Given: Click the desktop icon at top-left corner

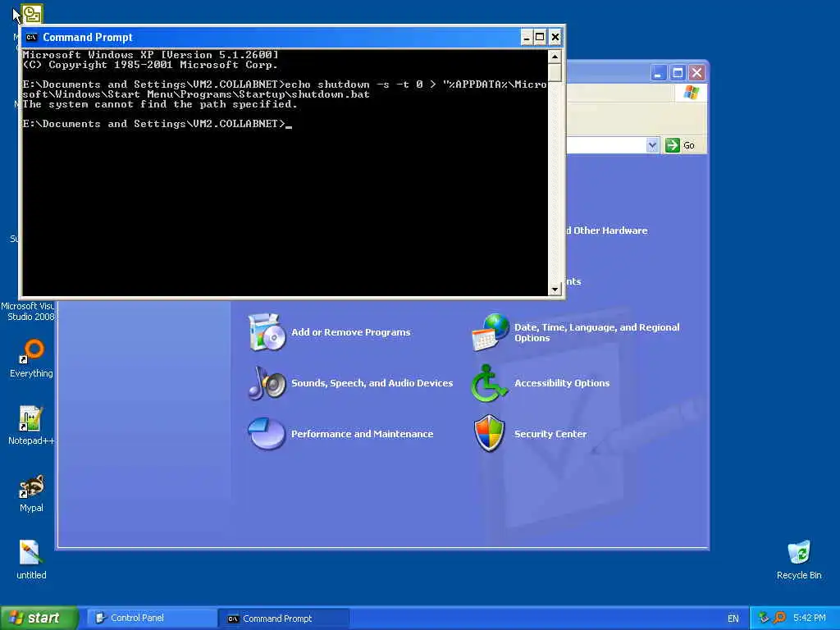Looking at the screenshot, I should (32, 13).
